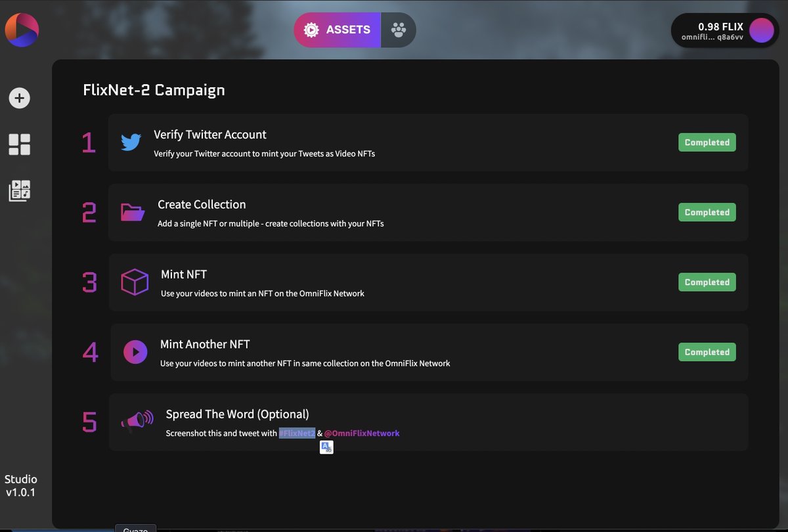Click 'Use your videos to mint an NFT' description
Screen dimensions: 788x532
coord(263,294)
